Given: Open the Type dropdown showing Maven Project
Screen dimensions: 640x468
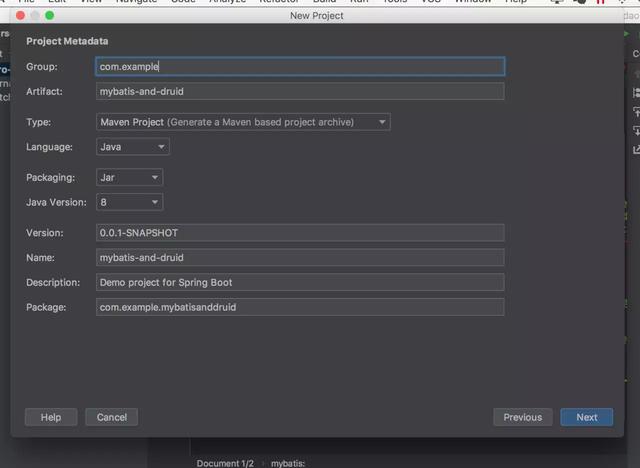Looking at the screenshot, I should coord(243,122).
